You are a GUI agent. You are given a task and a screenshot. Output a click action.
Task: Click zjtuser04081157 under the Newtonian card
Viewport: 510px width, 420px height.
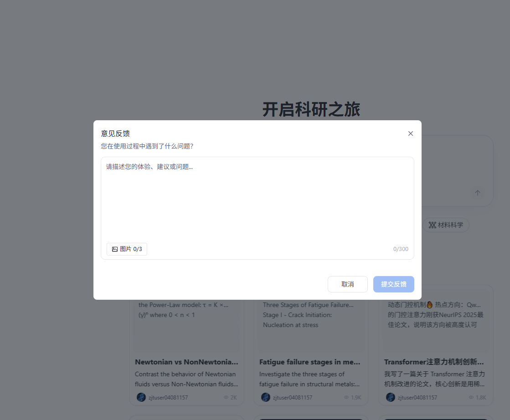168,398
